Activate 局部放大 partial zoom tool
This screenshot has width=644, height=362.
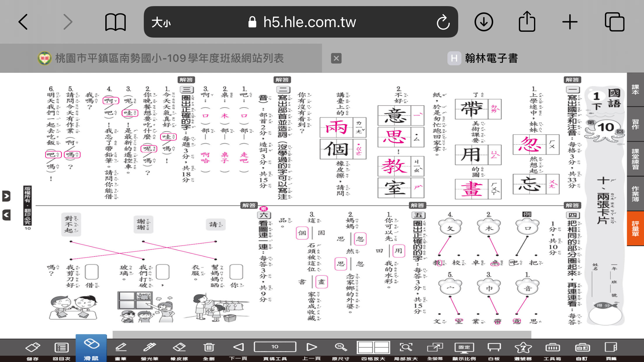coord(406,351)
